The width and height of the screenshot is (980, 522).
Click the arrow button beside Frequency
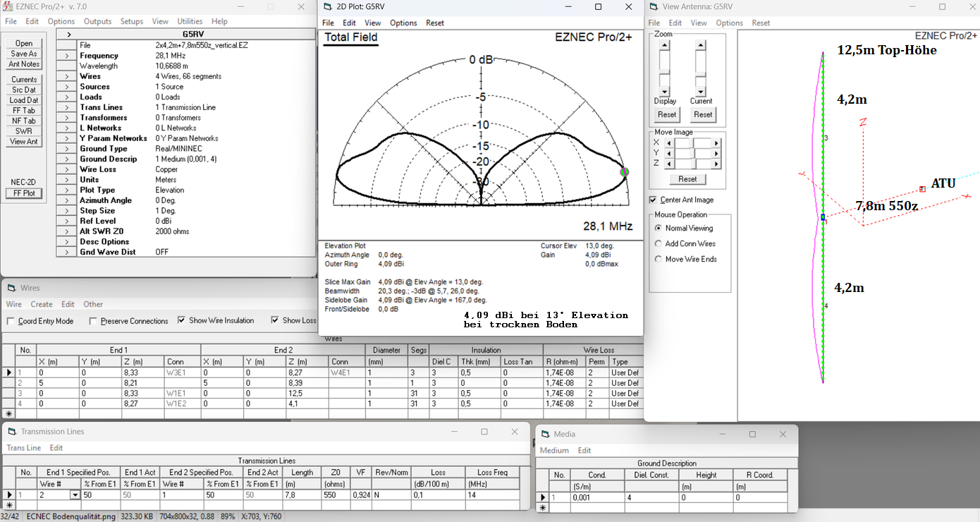pos(66,56)
